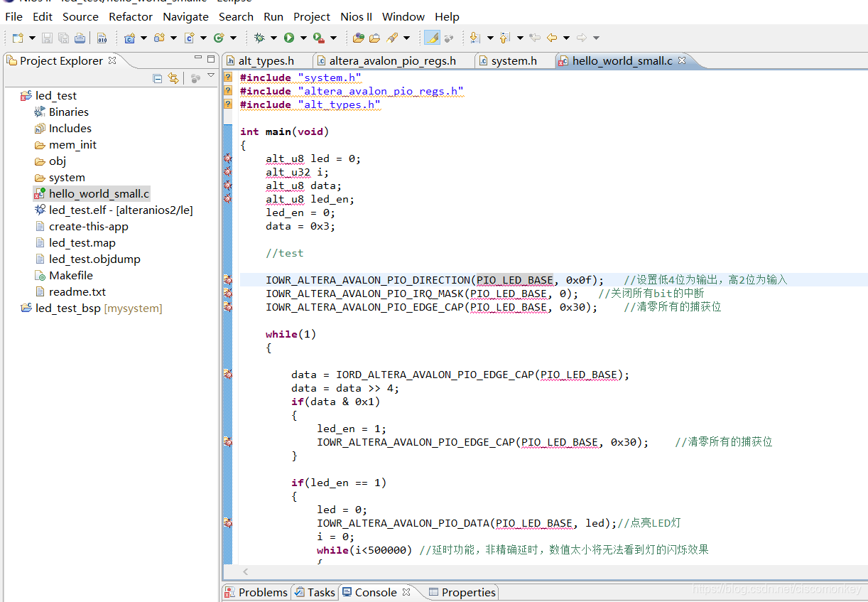Image resolution: width=868 pixels, height=602 pixels.
Task: Click the New C project icon
Action: click(x=130, y=38)
